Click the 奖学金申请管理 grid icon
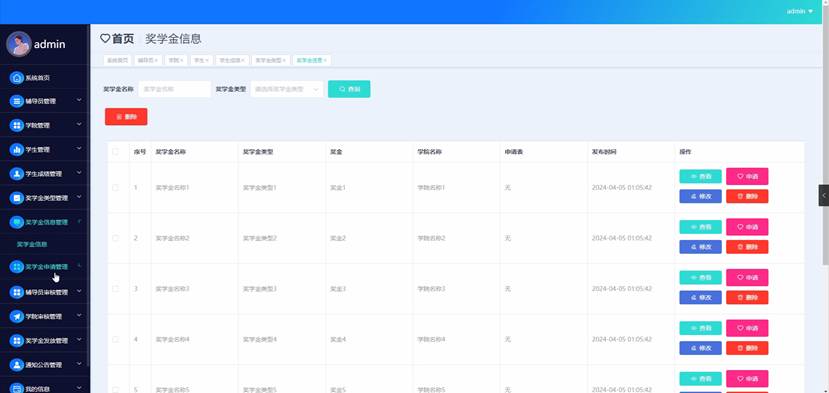 [x=17, y=267]
